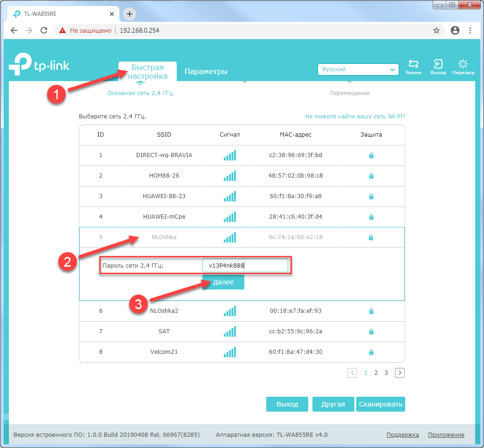Open the Русский language dropdown
Screen dimensions: 484x448
tap(358, 69)
